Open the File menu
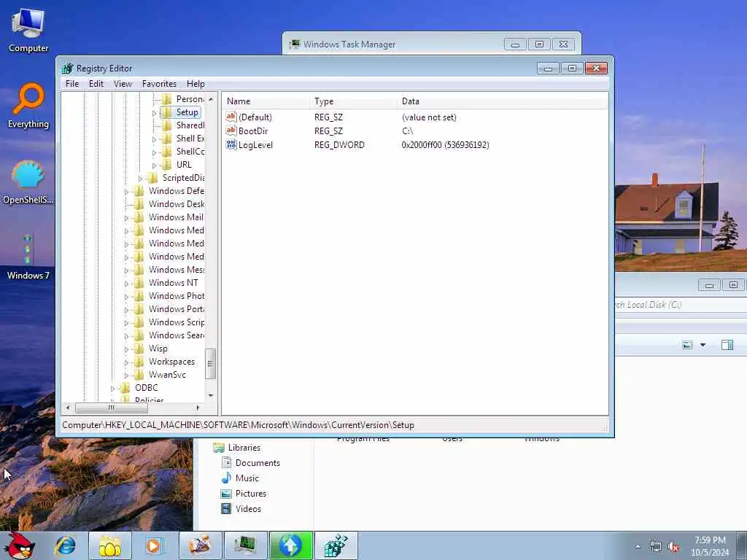 [72, 84]
